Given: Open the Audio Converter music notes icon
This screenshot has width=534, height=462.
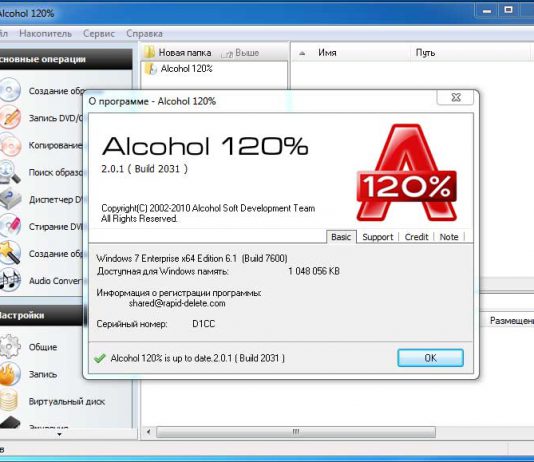Looking at the screenshot, I should (10, 280).
